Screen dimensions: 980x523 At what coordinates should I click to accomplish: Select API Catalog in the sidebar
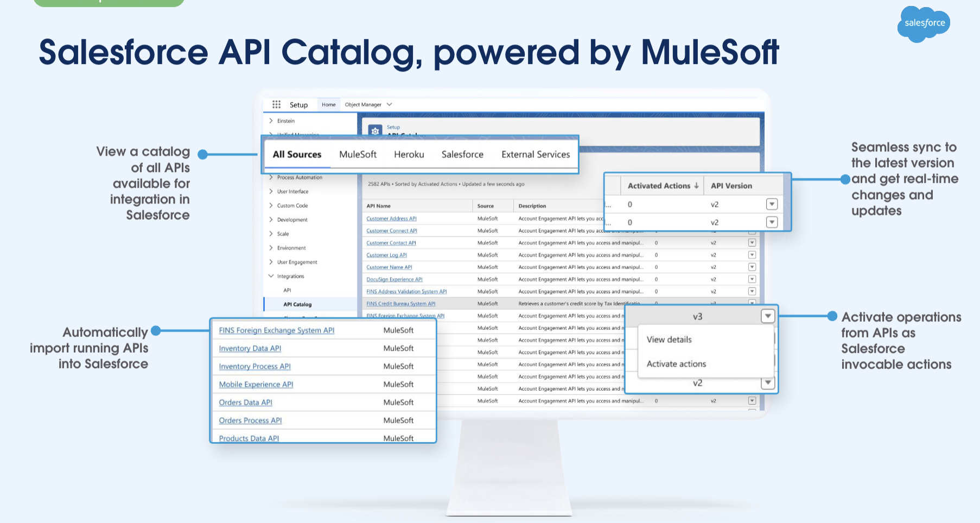(x=297, y=304)
